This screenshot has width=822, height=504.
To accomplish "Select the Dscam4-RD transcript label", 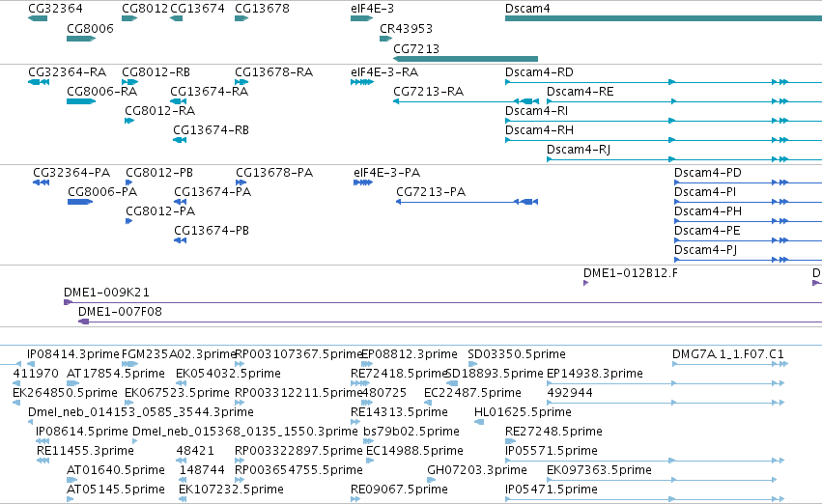I will coord(539,71).
